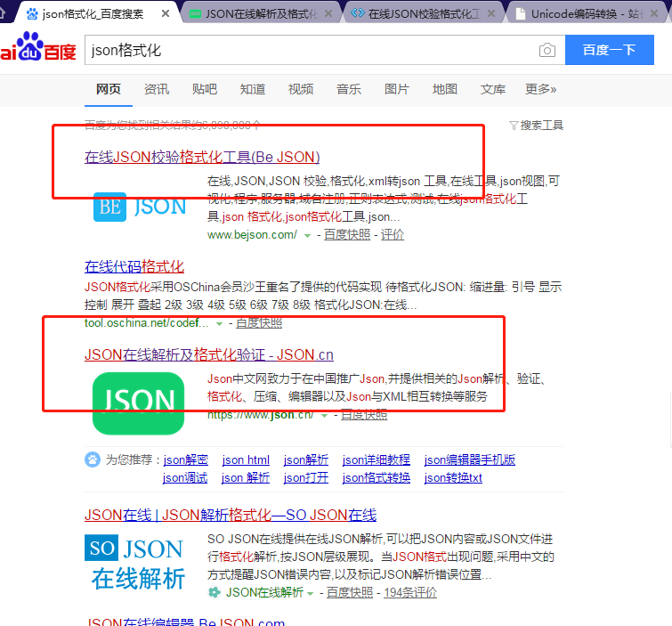Expand the dropdown arrow after www.bejson.com/
Viewport: 672px width, 626px height.
(x=307, y=235)
